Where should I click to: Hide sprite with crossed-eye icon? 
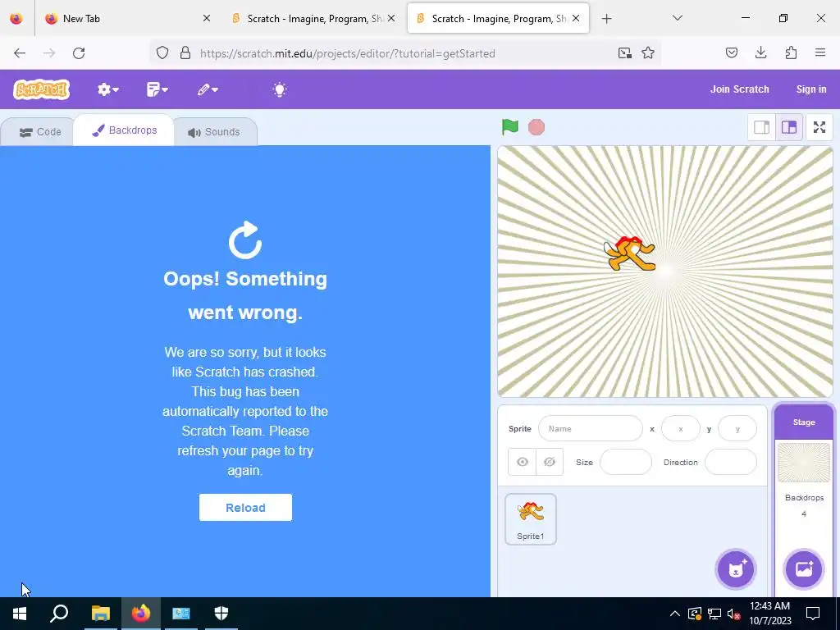tap(550, 462)
